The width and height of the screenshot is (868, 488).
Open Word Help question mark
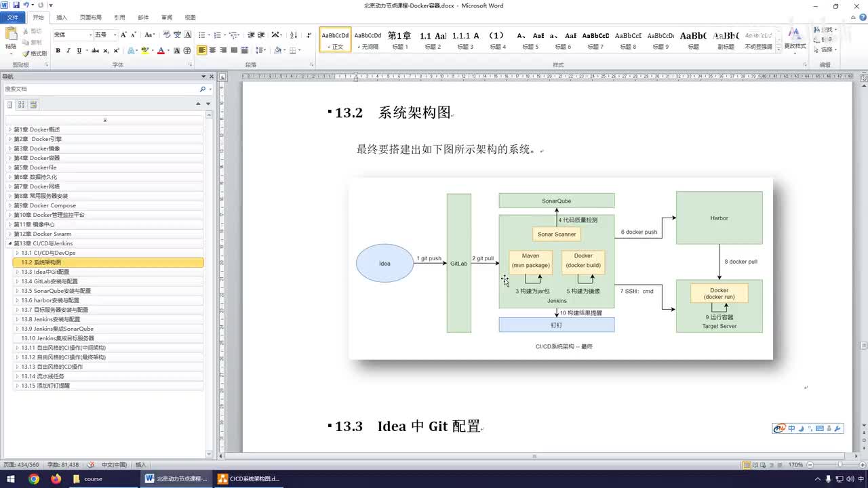[861, 18]
